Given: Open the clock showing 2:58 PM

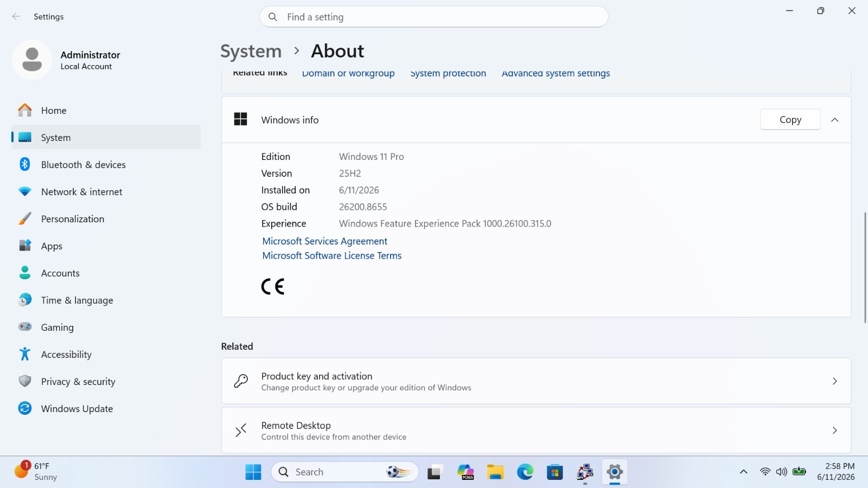Looking at the screenshot, I should (x=836, y=472).
